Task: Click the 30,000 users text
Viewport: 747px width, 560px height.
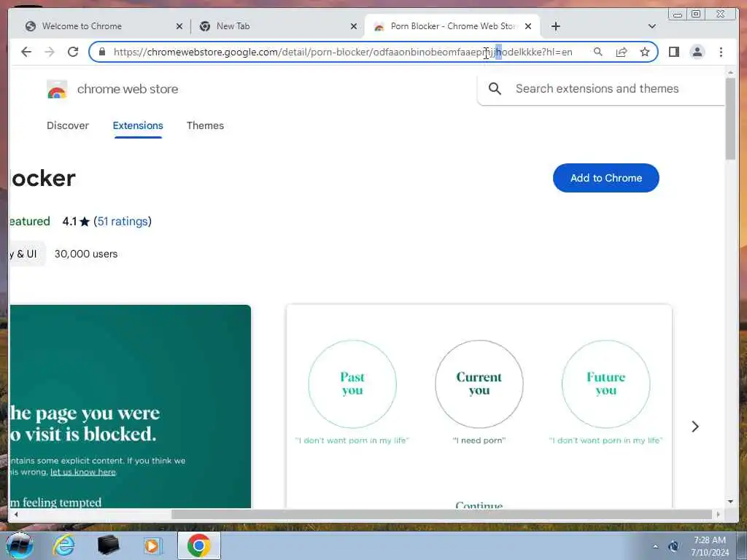Action: (86, 254)
